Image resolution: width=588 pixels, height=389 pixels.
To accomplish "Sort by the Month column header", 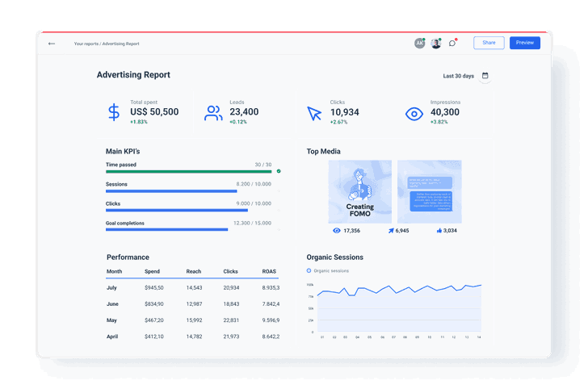I will click(114, 271).
